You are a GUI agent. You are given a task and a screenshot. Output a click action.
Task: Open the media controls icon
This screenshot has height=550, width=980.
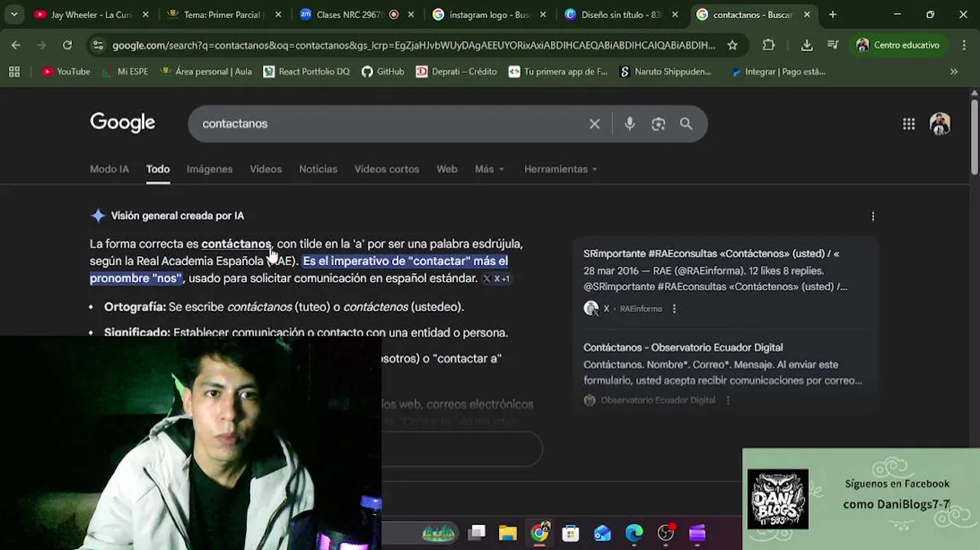(833, 45)
